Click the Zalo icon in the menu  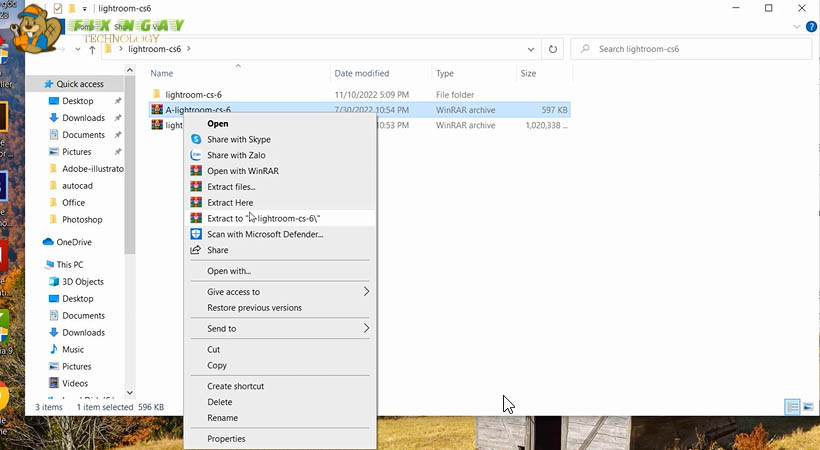click(196, 155)
